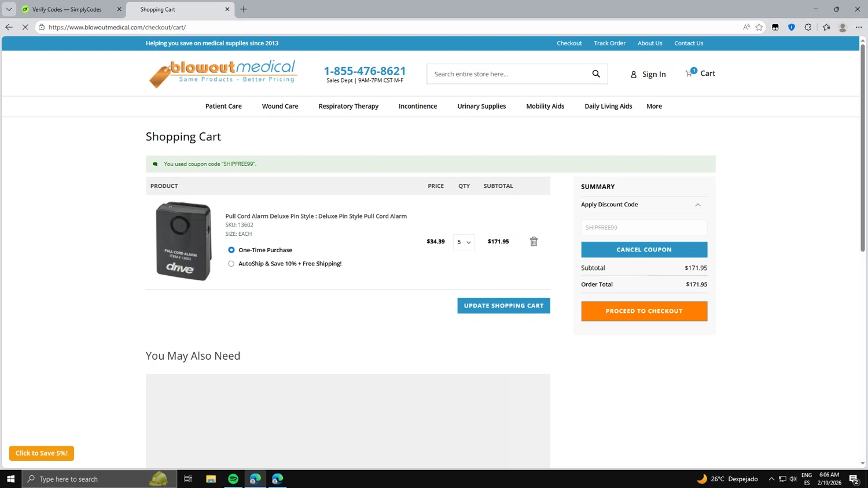The height and width of the screenshot is (488, 868).
Task: Open the tab actions menu chevron
Action: point(9,9)
